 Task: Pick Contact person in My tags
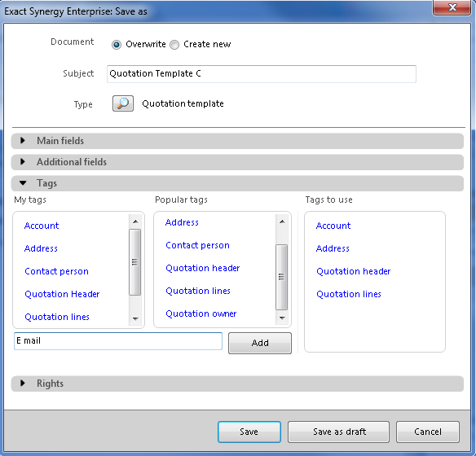coord(56,271)
